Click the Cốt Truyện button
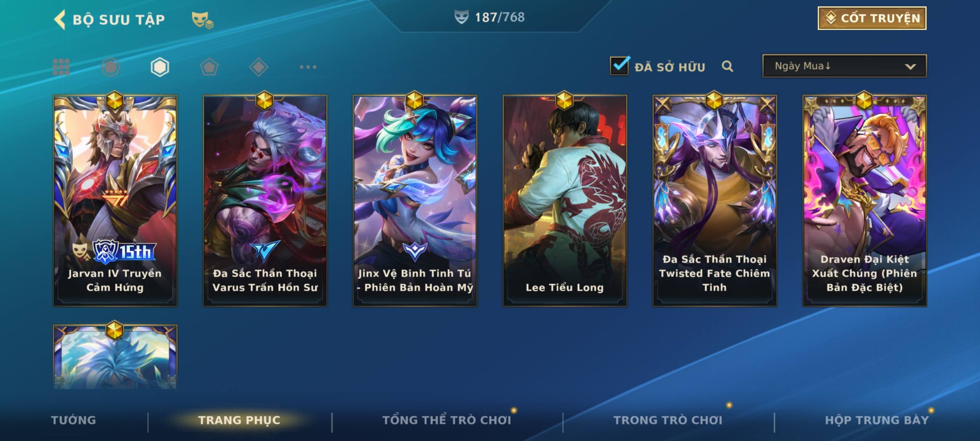 872,18
